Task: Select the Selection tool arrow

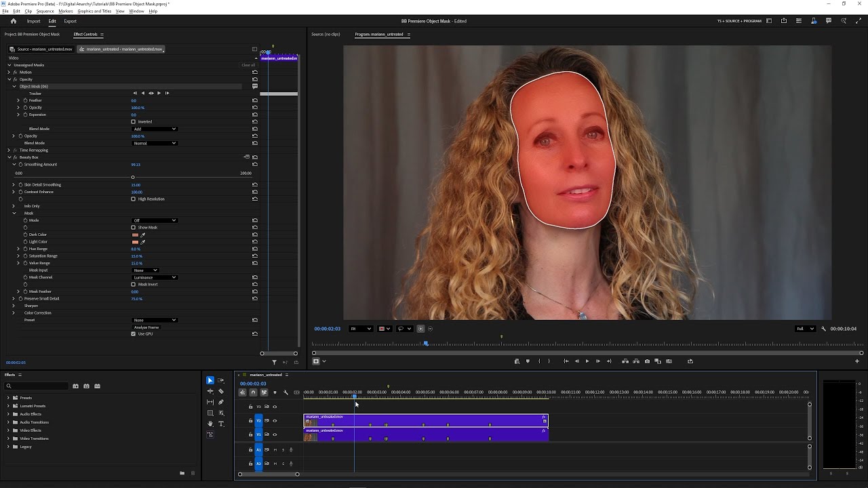Action: (210, 380)
